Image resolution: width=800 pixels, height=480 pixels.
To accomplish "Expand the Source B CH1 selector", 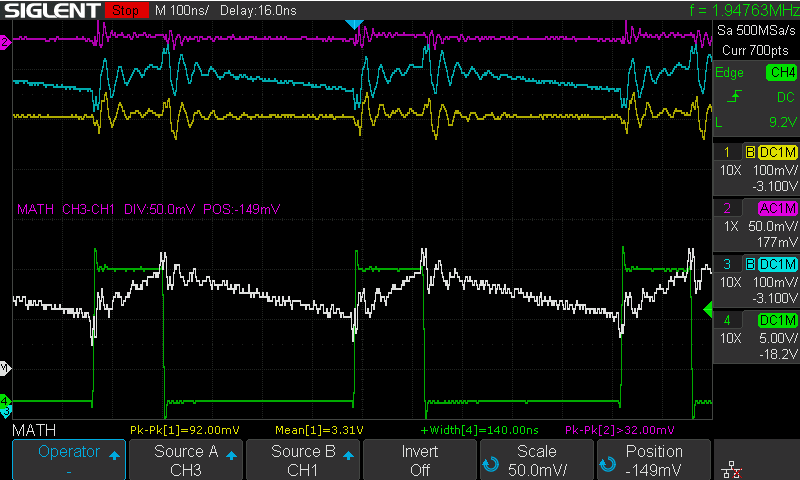I will tap(303, 460).
